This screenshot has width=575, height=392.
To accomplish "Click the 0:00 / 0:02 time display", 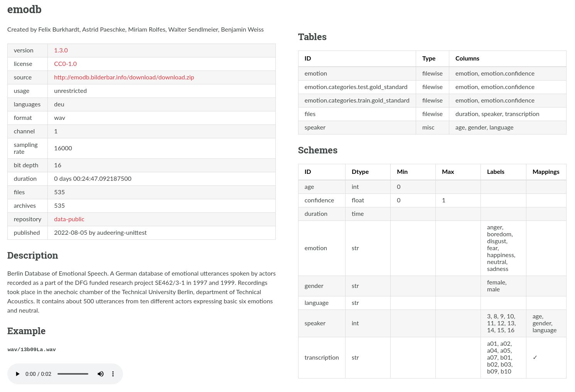I will tap(38, 374).
